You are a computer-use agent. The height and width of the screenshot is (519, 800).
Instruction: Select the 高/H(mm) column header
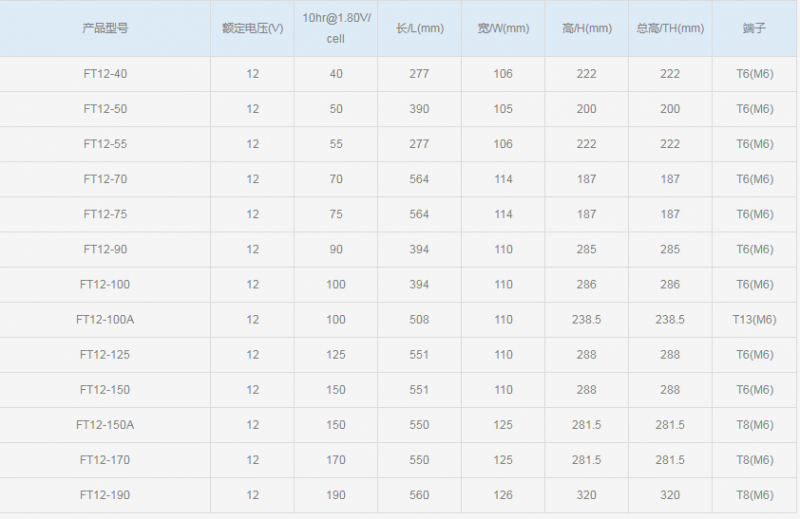tap(587, 28)
